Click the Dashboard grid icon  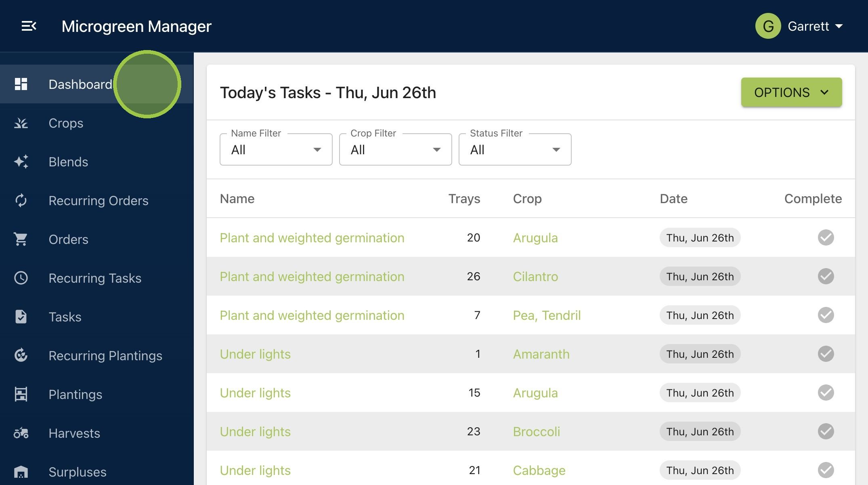coord(21,84)
